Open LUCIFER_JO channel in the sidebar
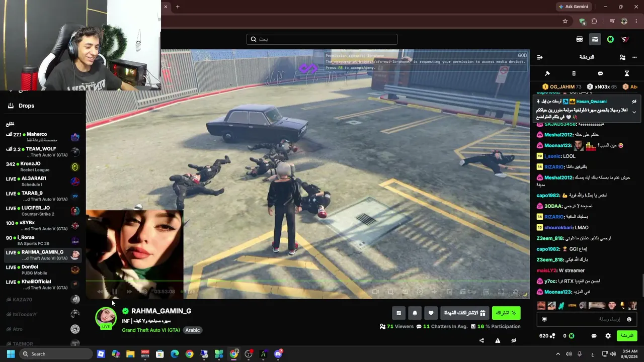The width and height of the screenshot is (644, 362). (x=42, y=211)
